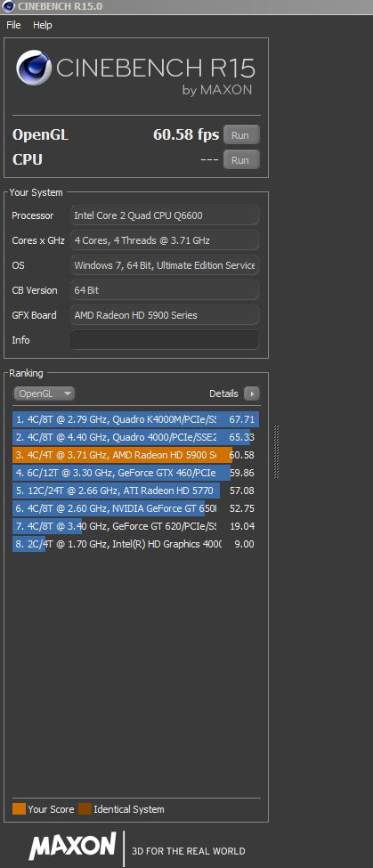Click the MAXON logo at bottom

tap(72, 847)
